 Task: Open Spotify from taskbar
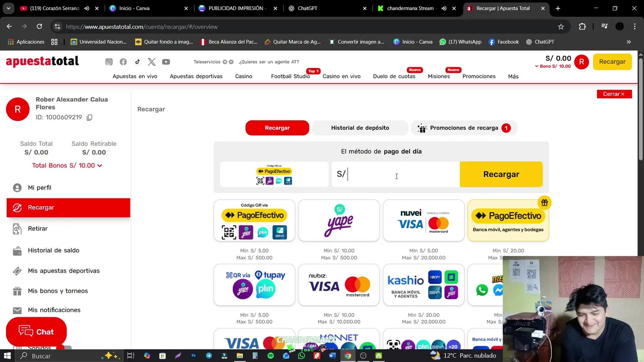tap(271, 355)
